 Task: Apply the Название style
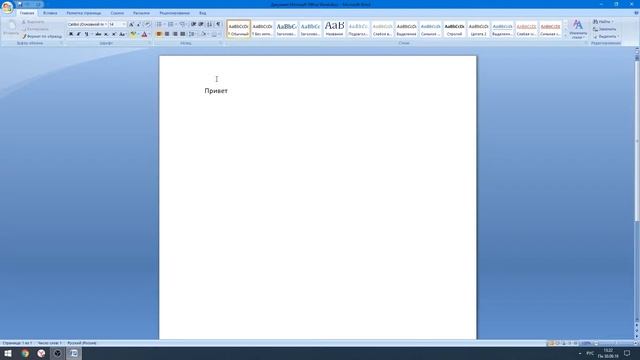(x=334, y=29)
